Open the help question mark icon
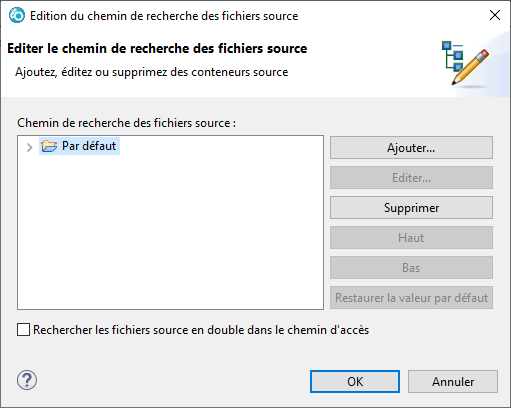511x408 pixels. (27, 380)
